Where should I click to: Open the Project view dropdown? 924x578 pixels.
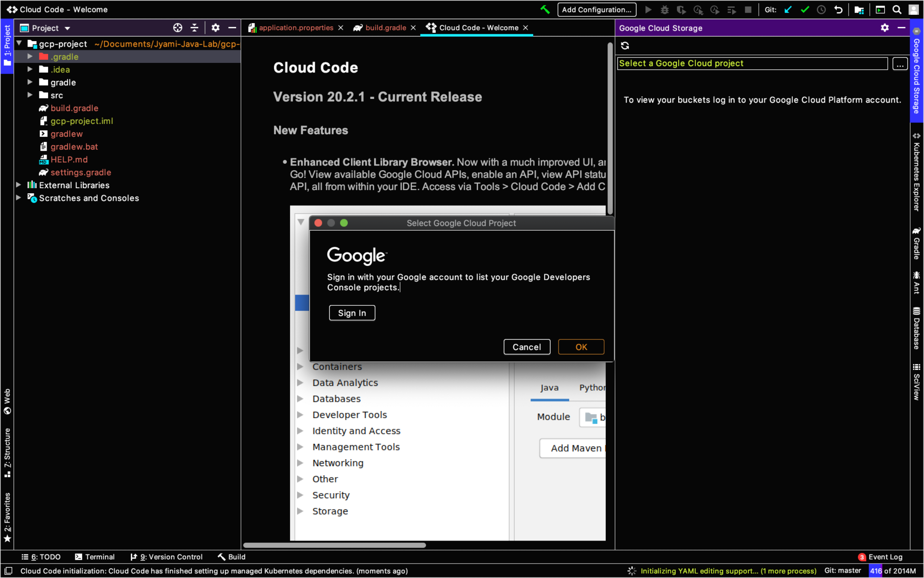[67, 28]
